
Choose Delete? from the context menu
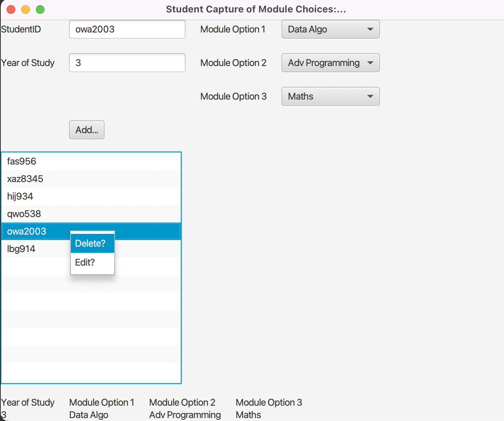pos(90,243)
